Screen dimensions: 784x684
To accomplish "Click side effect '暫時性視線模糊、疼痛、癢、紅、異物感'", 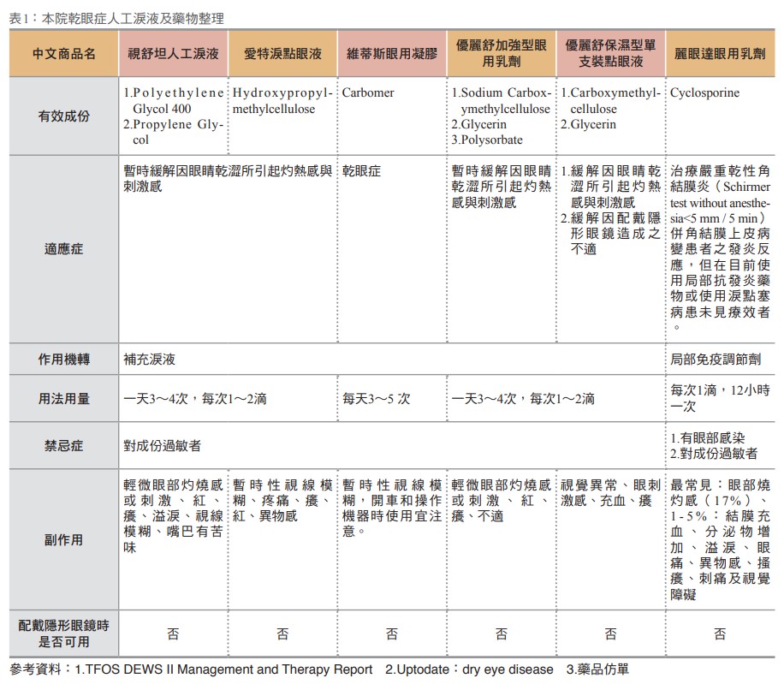I will pos(282,500).
